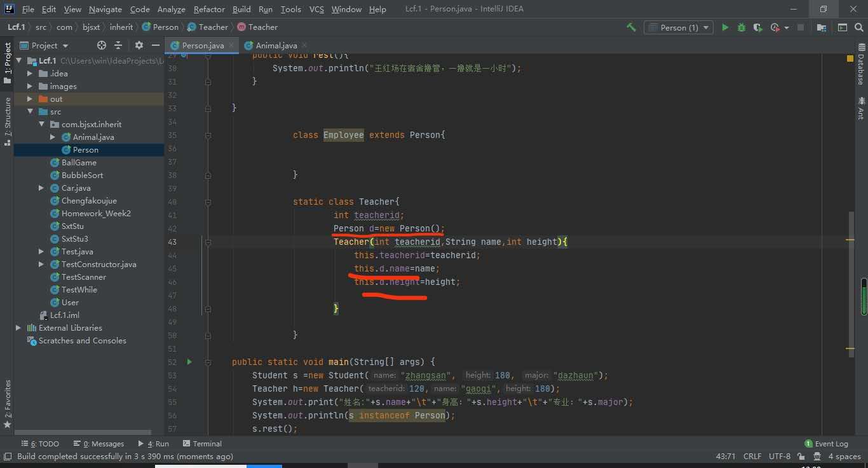The width and height of the screenshot is (868, 468).
Task: Expand the External Libraries node
Action: click(x=18, y=327)
